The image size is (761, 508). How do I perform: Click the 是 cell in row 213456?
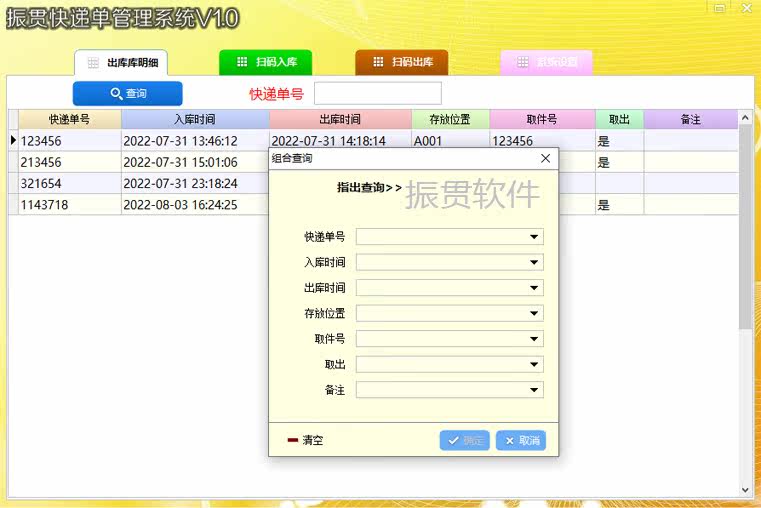619,162
